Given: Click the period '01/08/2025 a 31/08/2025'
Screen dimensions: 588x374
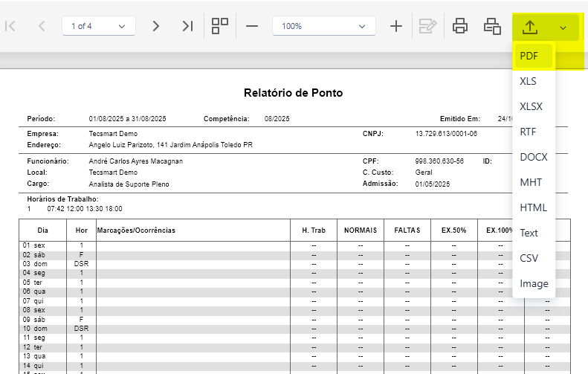Looking at the screenshot, I should [128, 119].
